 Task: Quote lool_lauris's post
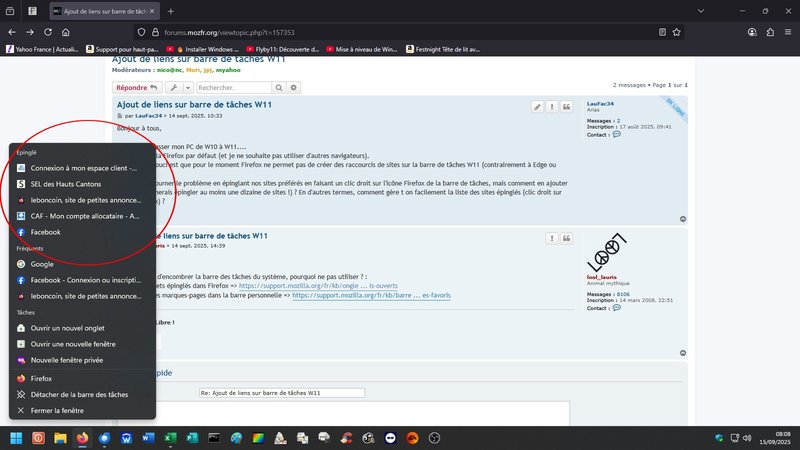(x=566, y=238)
